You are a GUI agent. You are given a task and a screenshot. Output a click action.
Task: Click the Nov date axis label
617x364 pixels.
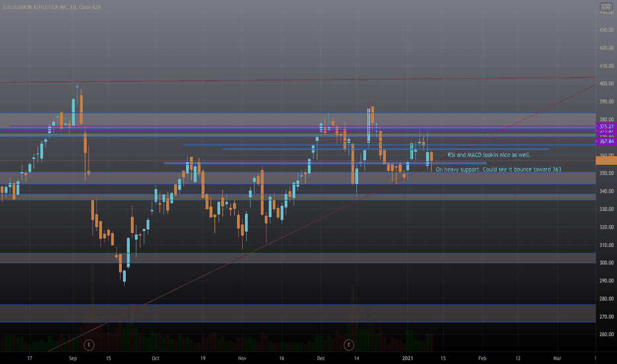coord(242,359)
